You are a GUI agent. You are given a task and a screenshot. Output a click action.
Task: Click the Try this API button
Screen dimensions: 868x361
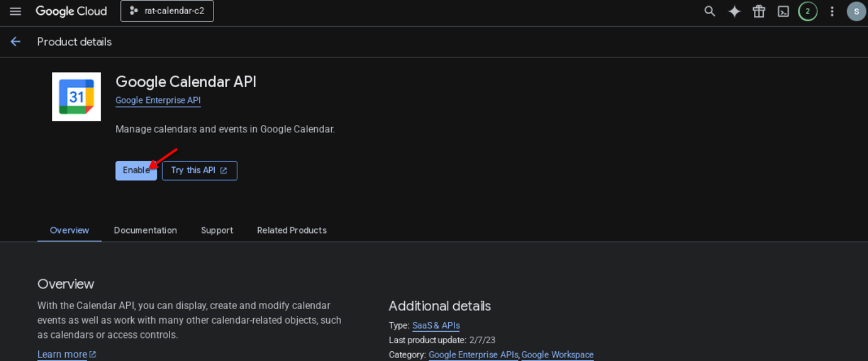[199, 171]
